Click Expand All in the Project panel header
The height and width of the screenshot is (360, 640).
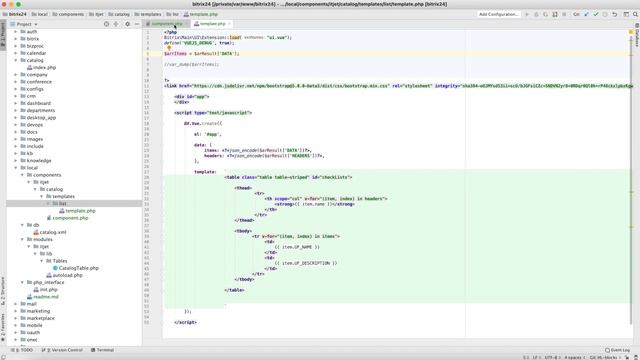pos(116,24)
